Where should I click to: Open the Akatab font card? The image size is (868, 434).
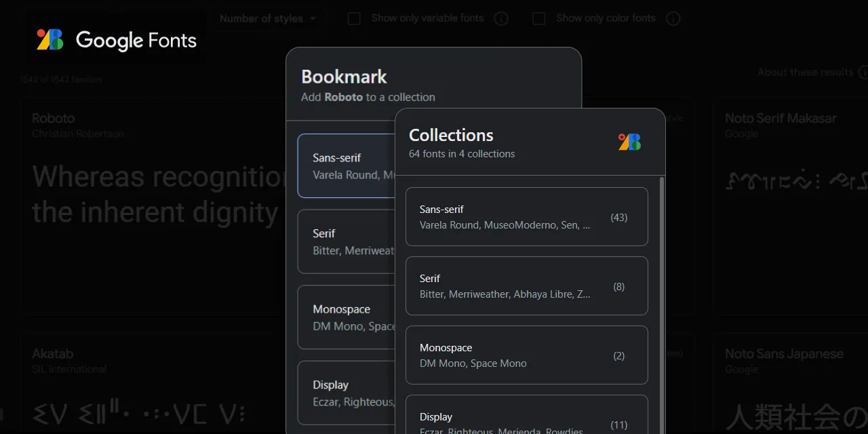click(x=153, y=384)
